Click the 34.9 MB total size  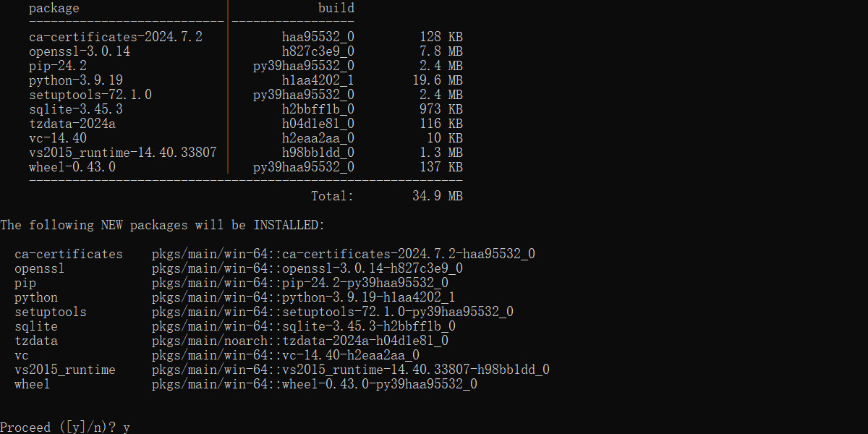(x=438, y=196)
